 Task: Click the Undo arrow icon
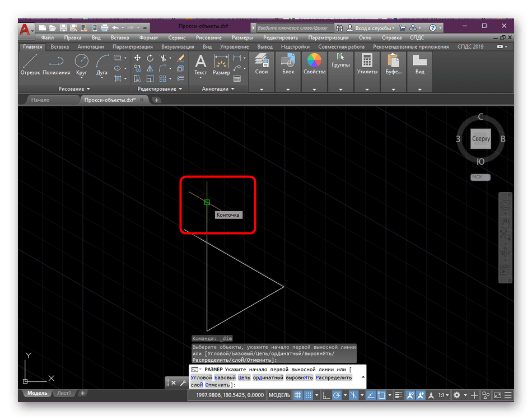pos(115,28)
